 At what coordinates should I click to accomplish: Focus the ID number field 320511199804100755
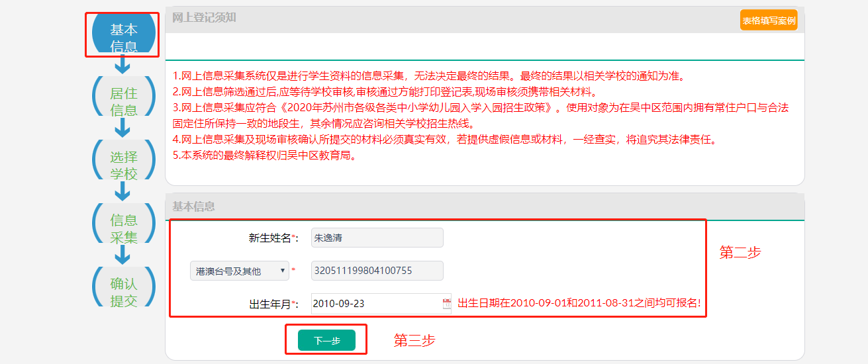(377, 271)
